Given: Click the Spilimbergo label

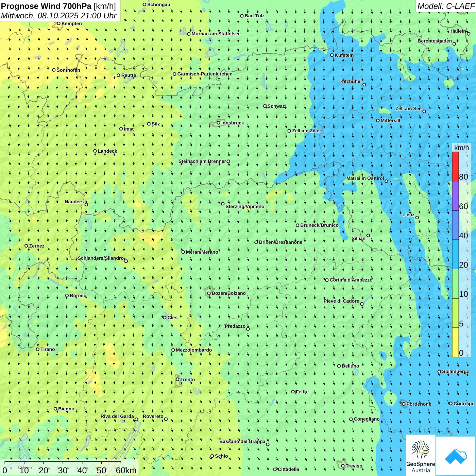Looking at the screenshot, I should click(x=456, y=371).
